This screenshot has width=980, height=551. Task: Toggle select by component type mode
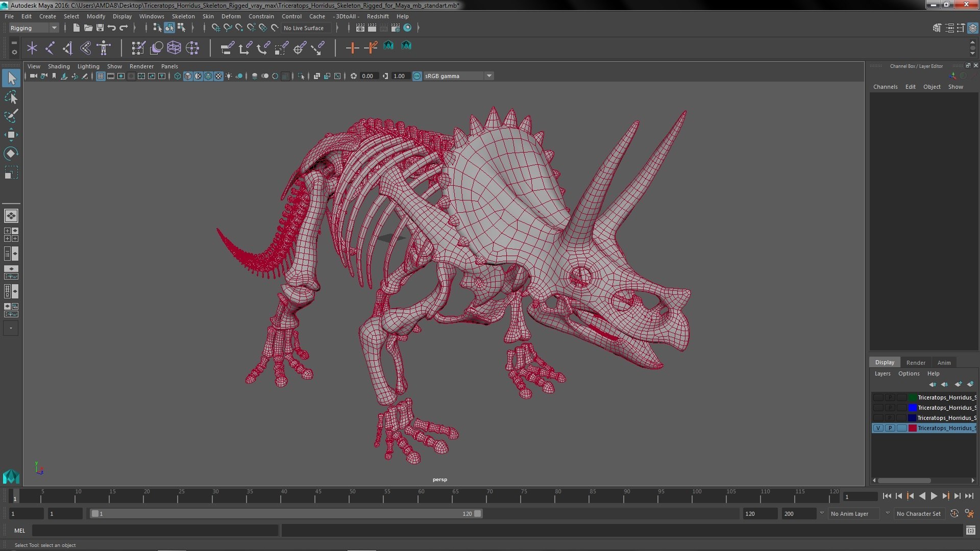[181, 28]
